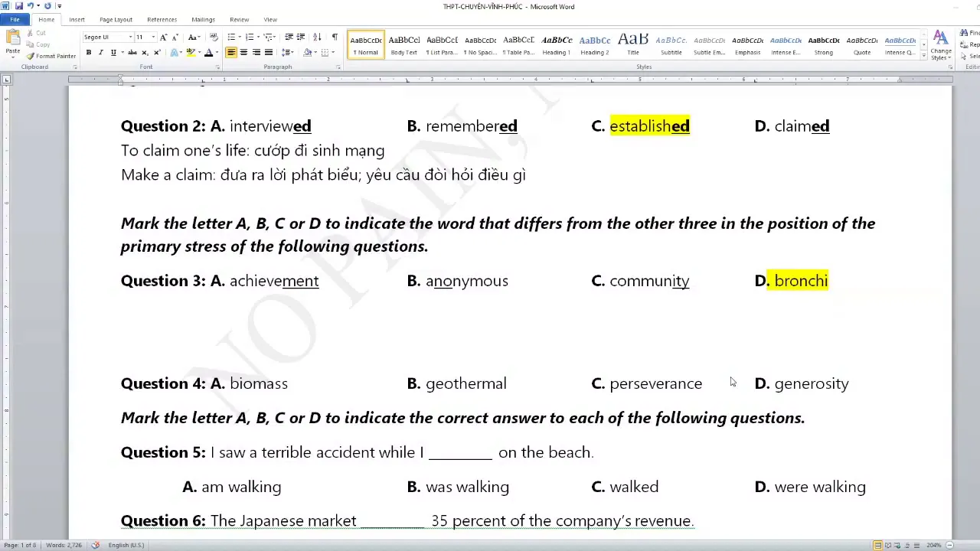Viewport: 980px width, 551px height.
Task: Switch to the Insert tab
Action: click(x=77, y=19)
